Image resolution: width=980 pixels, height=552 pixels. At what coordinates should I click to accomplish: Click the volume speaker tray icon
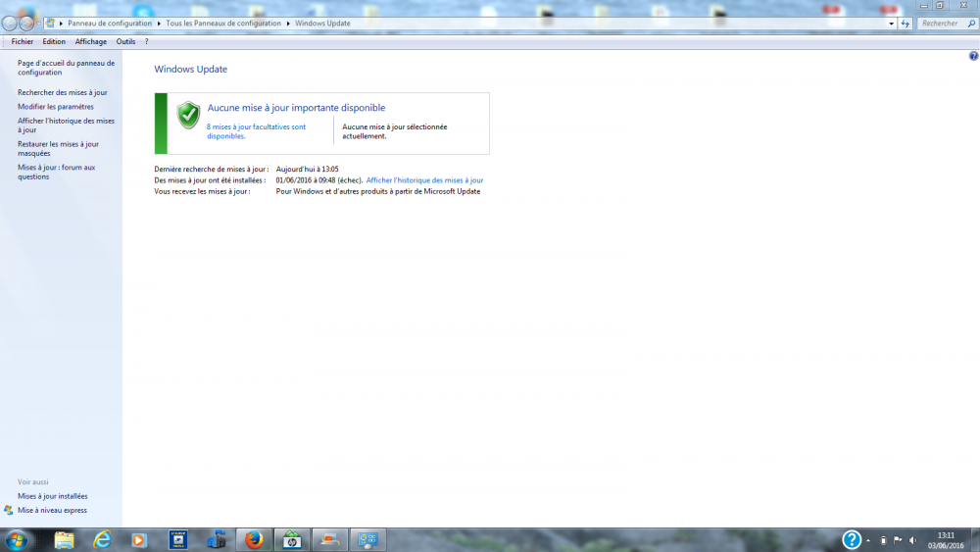[x=912, y=540]
